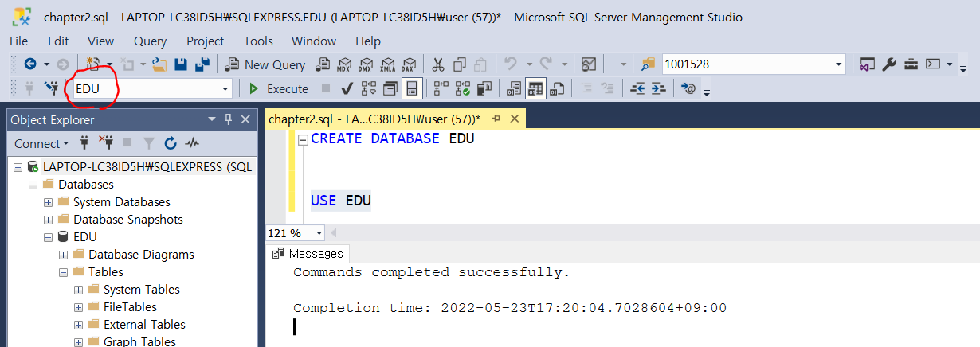Viewport: 980px width, 347px height.
Task: Include client statistics icon
Action: coord(484,88)
